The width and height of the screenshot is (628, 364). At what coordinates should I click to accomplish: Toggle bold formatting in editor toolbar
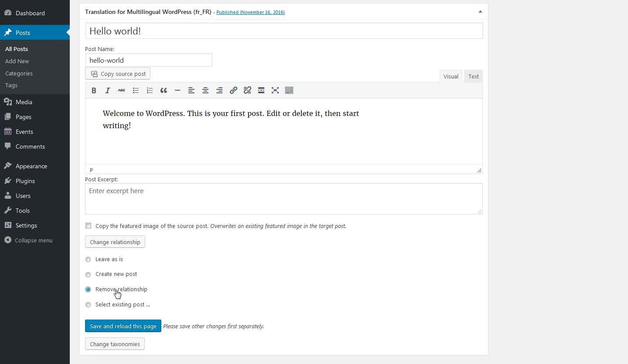[x=94, y=90]
